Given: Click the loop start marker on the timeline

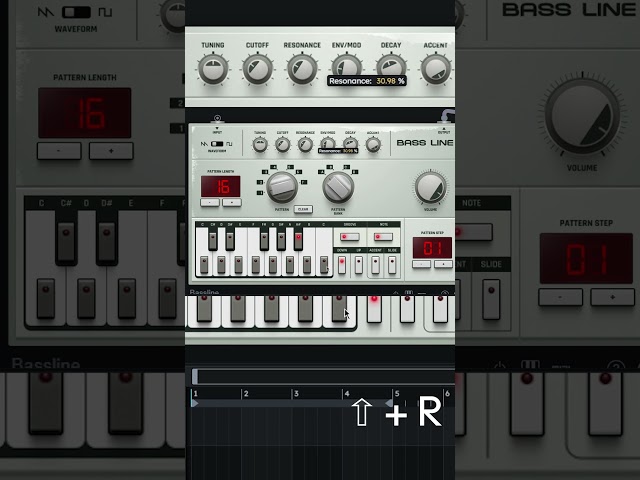Looking at the screenshot, I should [195, 403].
